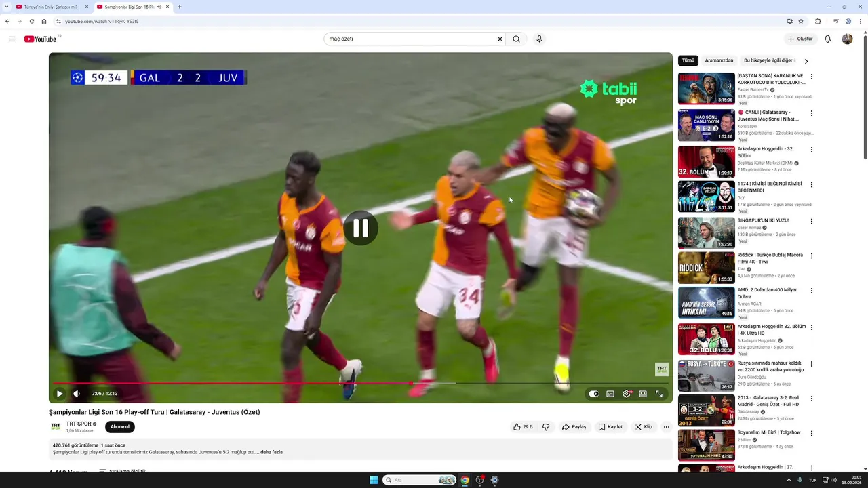Reload the page

pos(31,21)
